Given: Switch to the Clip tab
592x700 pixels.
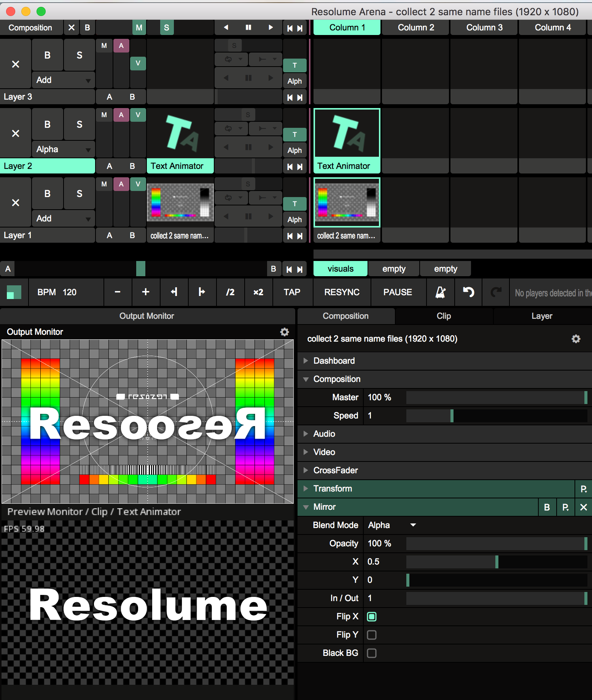Looking at the screenshot, I should click(444, 316).
